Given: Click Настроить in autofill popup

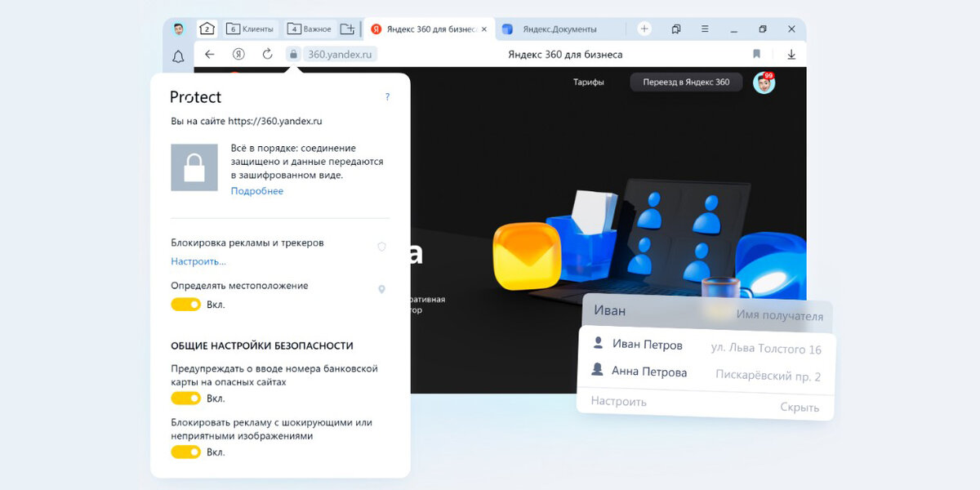Looking at the screenshot, I should point(619,401).
